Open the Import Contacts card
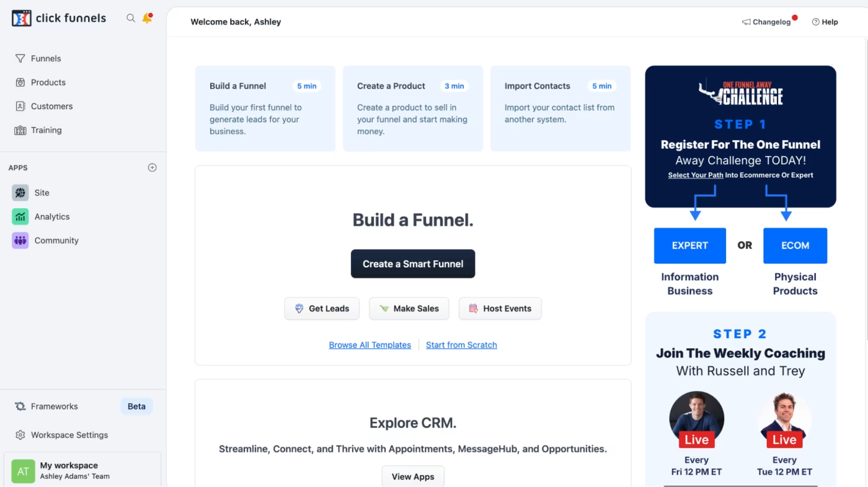868x487 pixels. (x=560, y=108)
